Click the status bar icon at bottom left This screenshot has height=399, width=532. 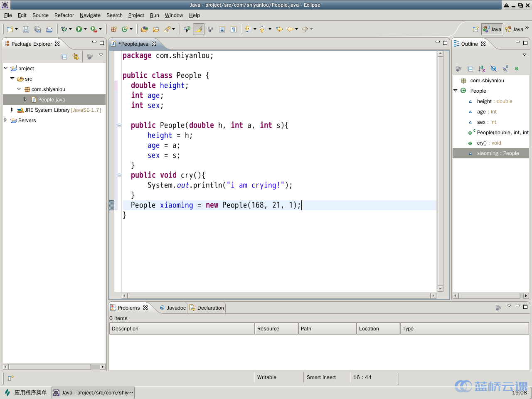(x=11, y=377)
